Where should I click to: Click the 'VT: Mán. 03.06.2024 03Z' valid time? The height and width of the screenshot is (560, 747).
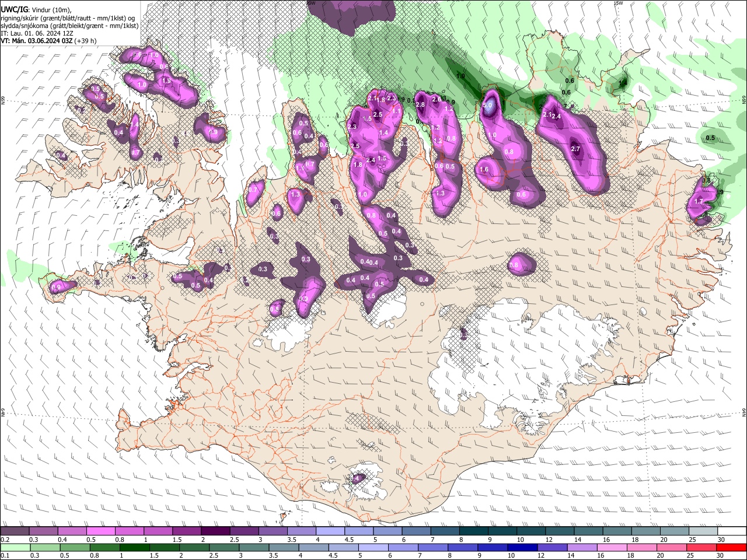pos(37,41)
